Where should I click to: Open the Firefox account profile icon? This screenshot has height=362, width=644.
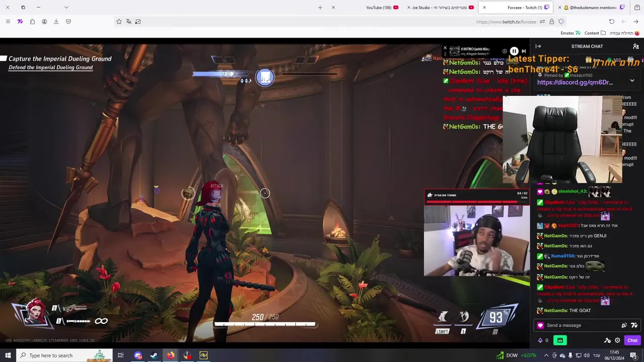pos(44,22)
